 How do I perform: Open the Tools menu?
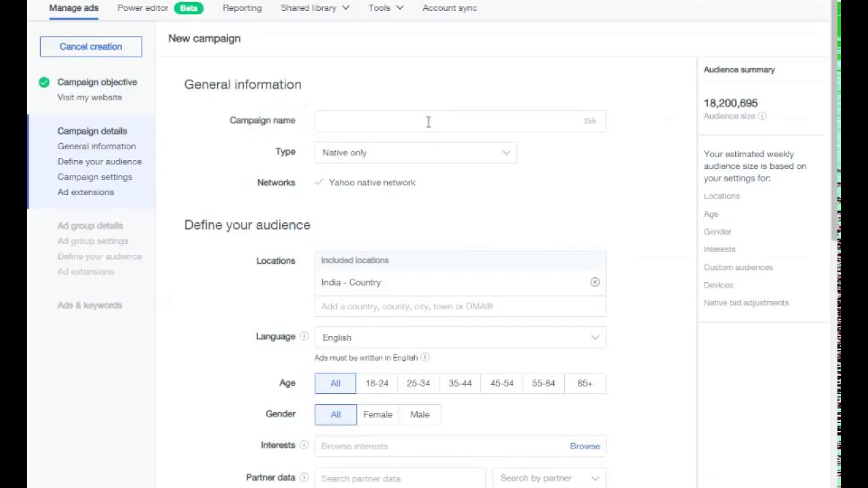(x=385, y=8)
